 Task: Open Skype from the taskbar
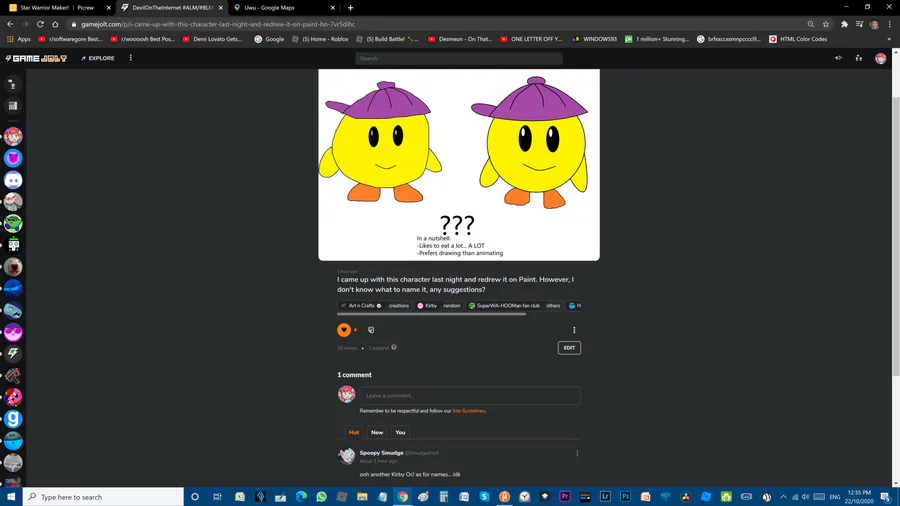pyautogui.click(x=484, y=497)
